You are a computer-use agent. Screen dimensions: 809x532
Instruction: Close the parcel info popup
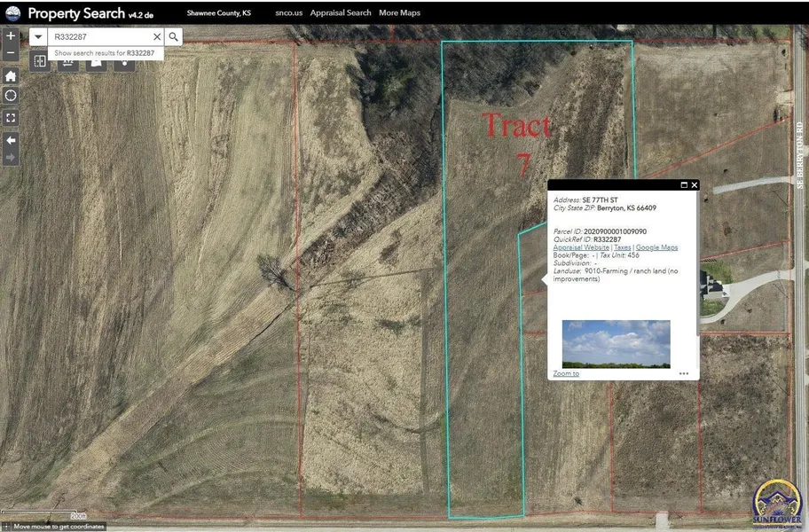click(x=695, y=185)
